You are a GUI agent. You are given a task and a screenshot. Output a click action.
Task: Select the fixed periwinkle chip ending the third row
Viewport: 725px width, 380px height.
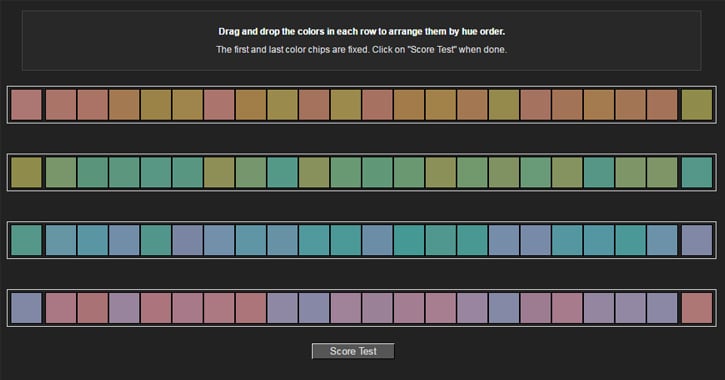697,240
